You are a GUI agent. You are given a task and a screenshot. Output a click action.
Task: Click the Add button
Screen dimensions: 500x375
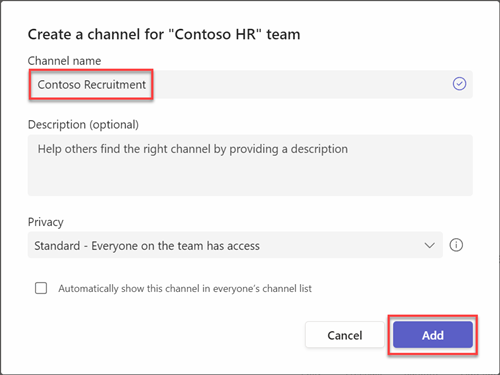(x=433, y=335)
